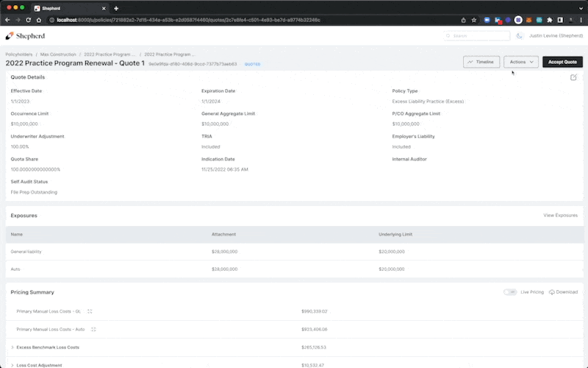Click the Search input field
Screen dimensions: 588x368
point(478,35)
